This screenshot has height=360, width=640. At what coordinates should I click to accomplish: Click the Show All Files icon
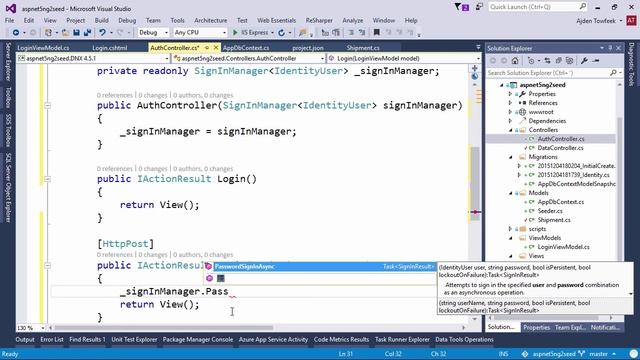(x=569, y=61)
